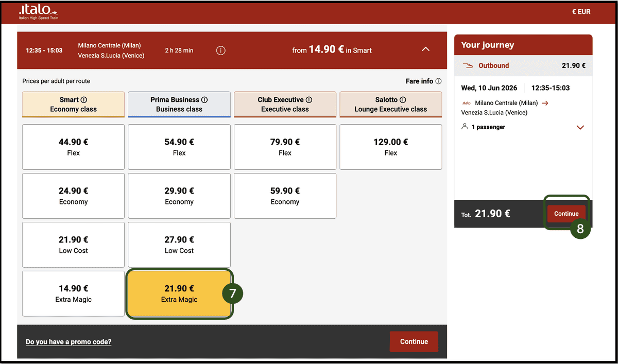Choose Smart Flex fare 44.90 €
618x364 pixels.
73,147
